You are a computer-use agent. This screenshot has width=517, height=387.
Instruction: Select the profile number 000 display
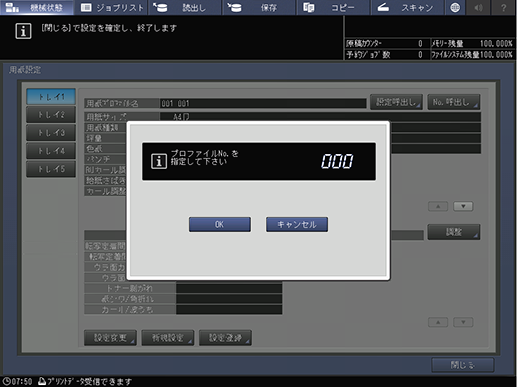coord(337,161)
